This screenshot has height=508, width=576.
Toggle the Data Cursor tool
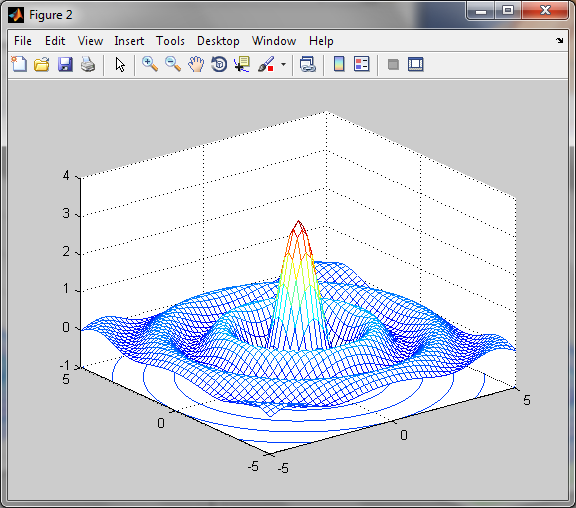coord(242,64)
